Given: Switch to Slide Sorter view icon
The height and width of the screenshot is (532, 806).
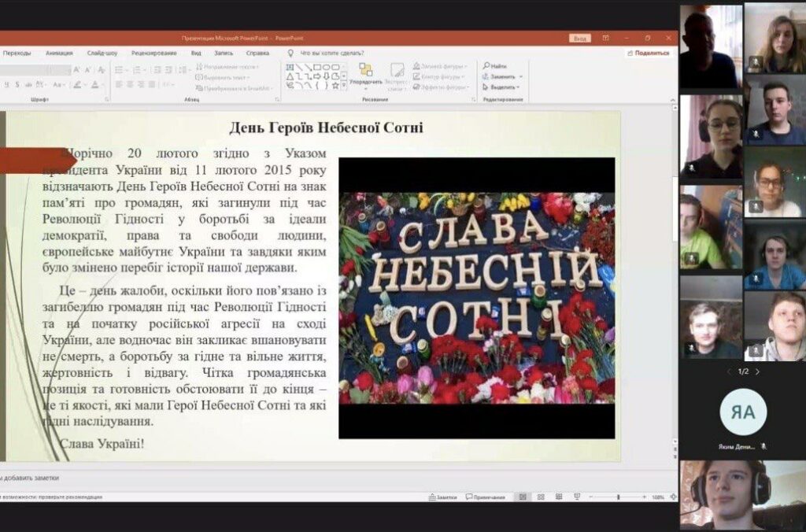Looking at the screenshot, I should pyautogui.click(x=539, y=497).
